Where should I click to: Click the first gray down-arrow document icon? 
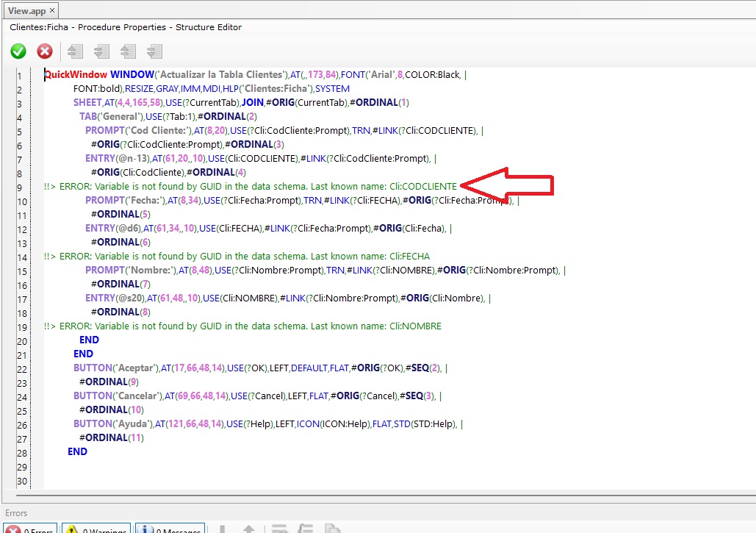coord(101,51)
